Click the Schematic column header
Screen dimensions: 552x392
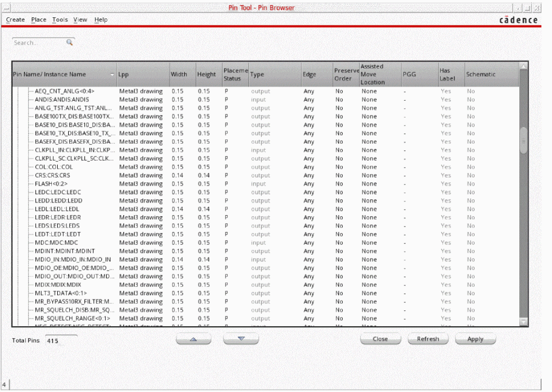(492, 74)
